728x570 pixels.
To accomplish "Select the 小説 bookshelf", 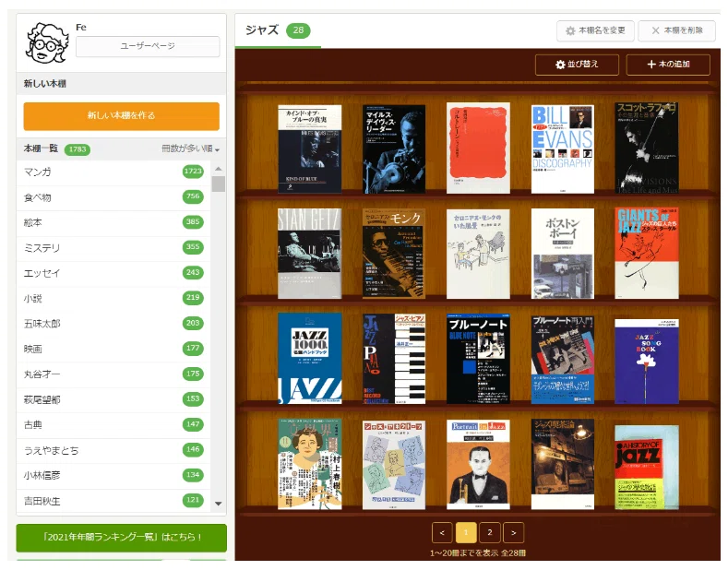I will 113,299.
